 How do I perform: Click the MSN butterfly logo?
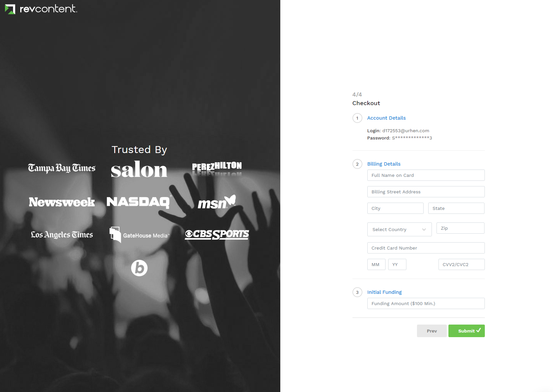coord(217,202)
